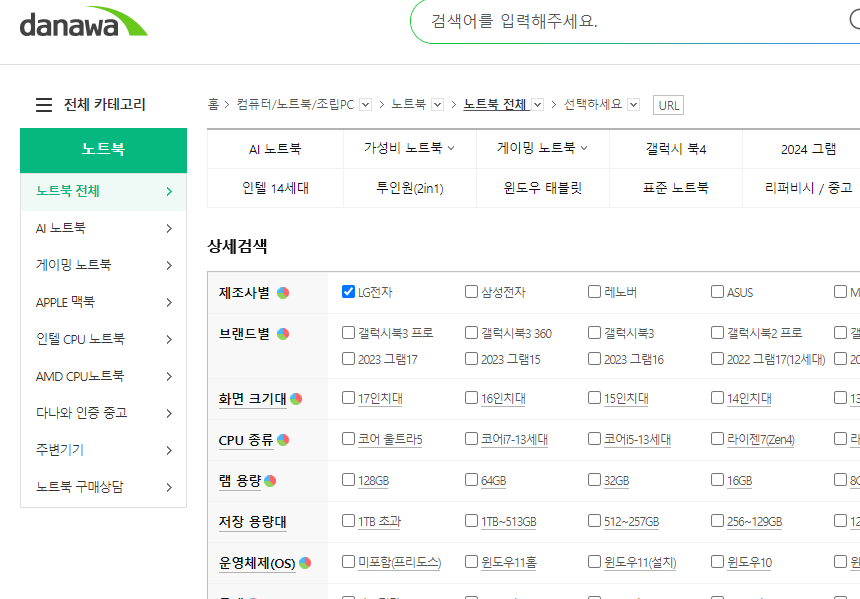Check the 라이젠7(Zen4) checkbox
Image resolution: width=860 pixels, height=599 pixels.
[x=717, y=438]
